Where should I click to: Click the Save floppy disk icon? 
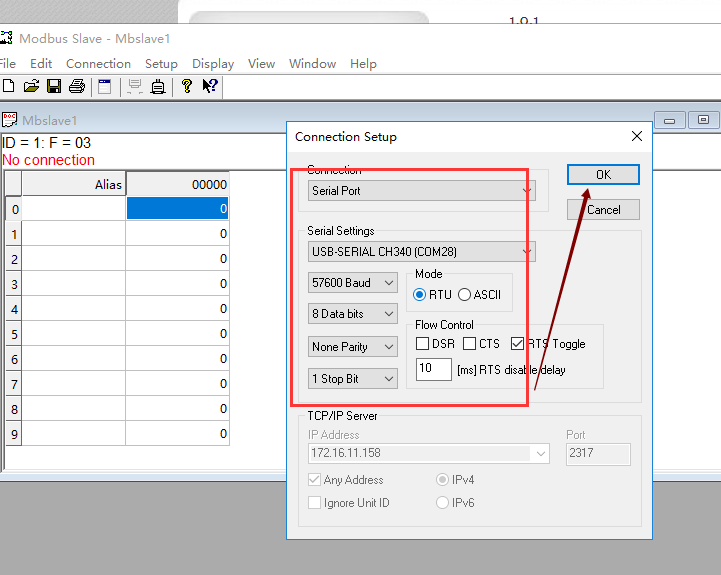click(54, 87)
